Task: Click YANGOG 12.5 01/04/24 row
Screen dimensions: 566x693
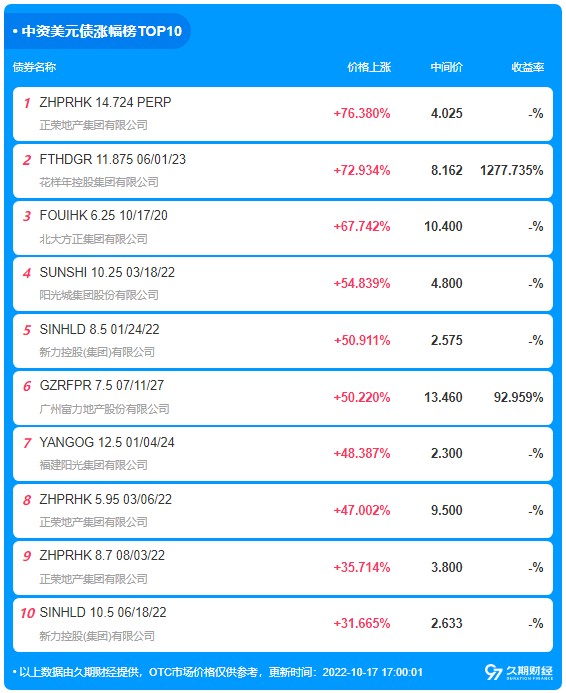Action: [283, 454]
